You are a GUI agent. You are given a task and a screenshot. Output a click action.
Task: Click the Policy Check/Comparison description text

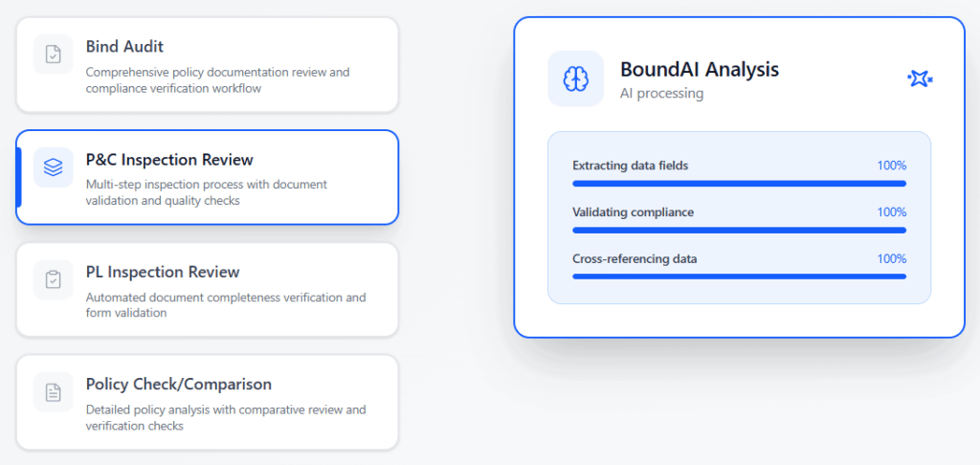pyautogui.click(x=225, y=418)
